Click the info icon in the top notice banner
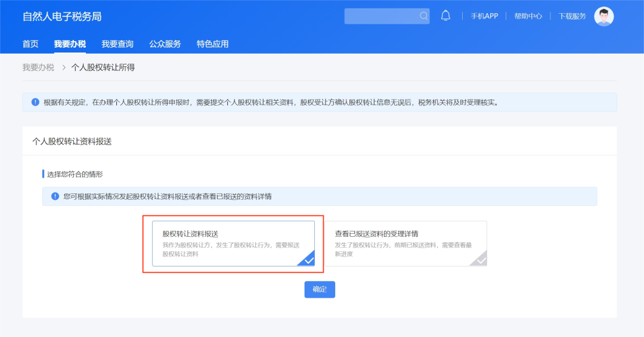 [35, 102]
